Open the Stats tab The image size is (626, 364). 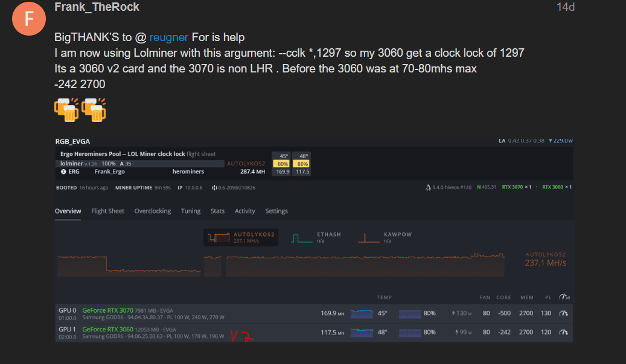[x=217, y=211]
